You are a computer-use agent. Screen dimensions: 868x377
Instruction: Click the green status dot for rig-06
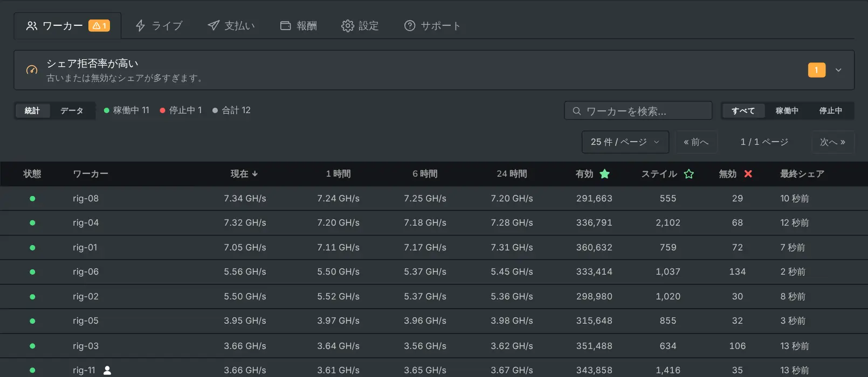click(32, 272)
